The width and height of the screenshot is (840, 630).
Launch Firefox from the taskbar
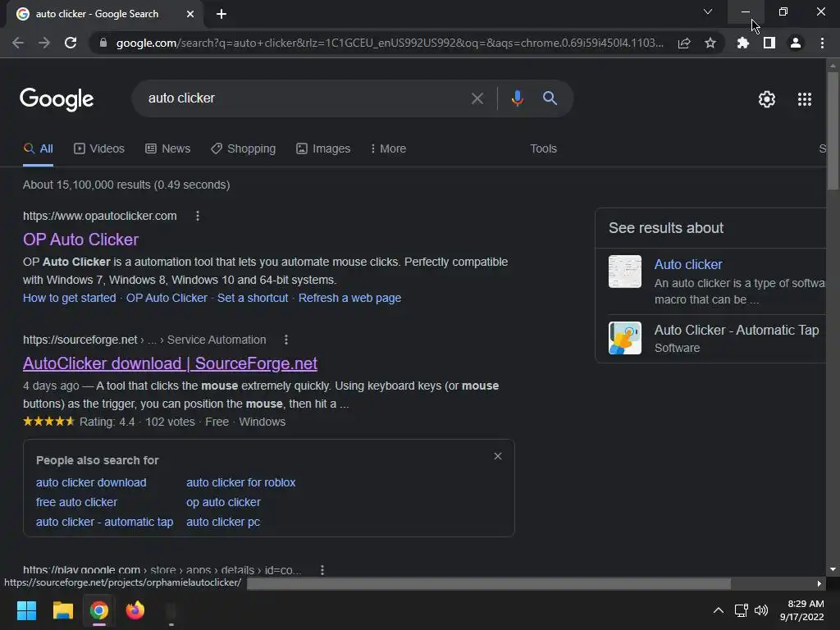coord(135,610)
